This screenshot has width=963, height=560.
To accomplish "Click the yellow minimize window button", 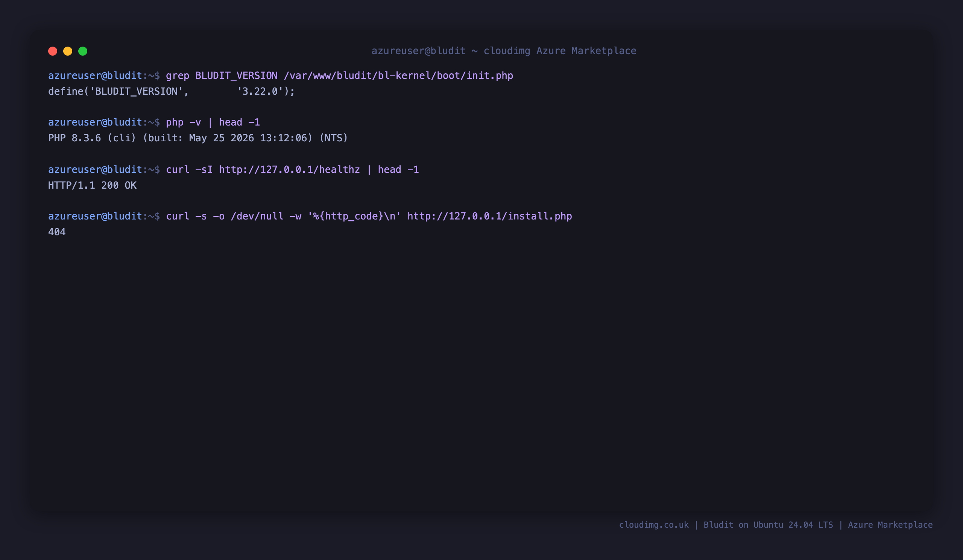I will 68,51.
